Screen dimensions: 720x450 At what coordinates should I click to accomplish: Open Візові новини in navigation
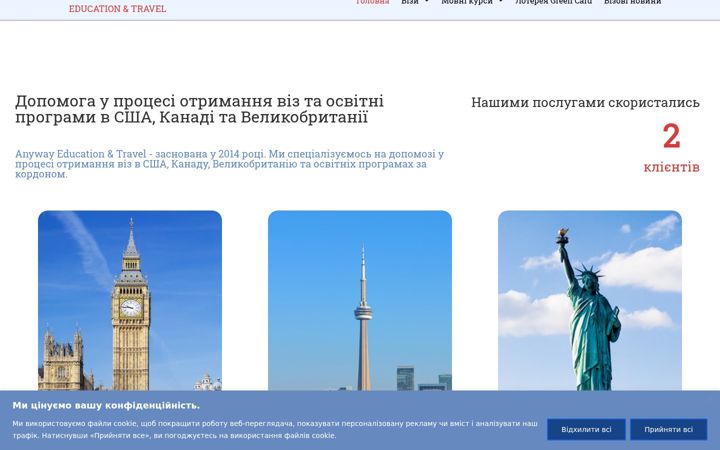(632, 2)
